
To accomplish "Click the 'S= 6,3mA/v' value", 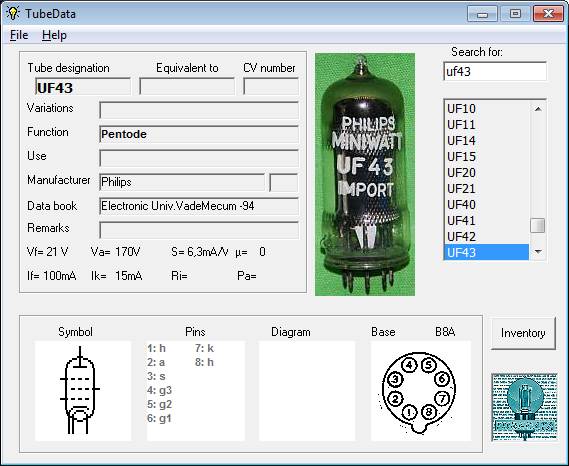I will 200,252.
